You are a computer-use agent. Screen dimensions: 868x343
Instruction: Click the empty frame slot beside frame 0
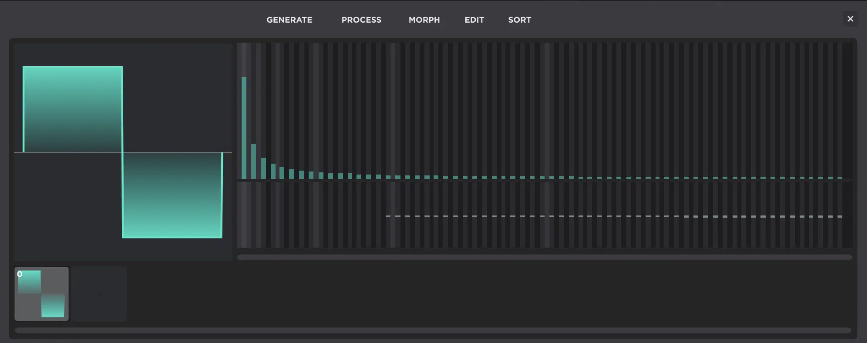click(100, 294)
